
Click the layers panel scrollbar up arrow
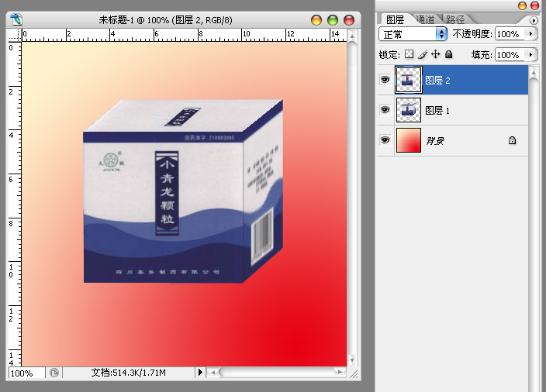coord(533,72)
